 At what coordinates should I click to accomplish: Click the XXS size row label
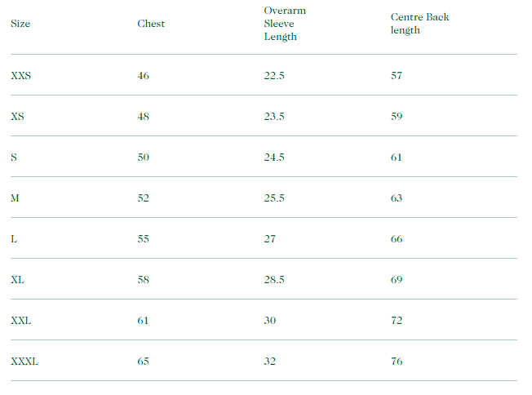[21, 76]
